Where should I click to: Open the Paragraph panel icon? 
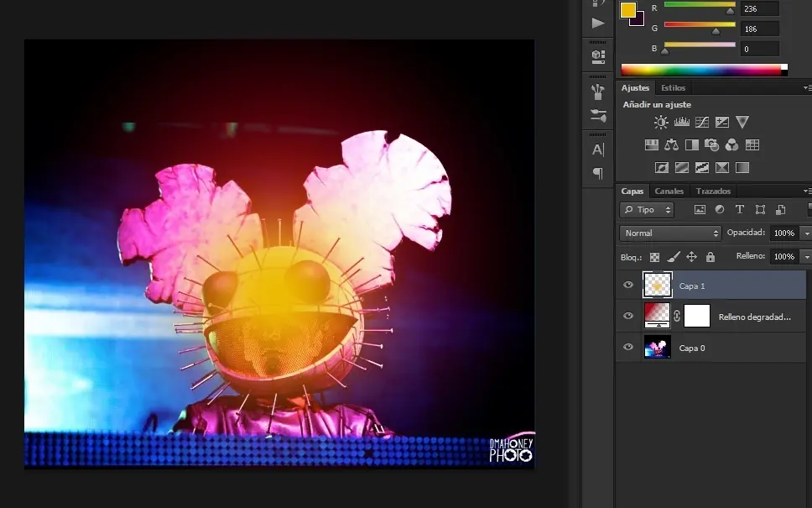[598, 173]
